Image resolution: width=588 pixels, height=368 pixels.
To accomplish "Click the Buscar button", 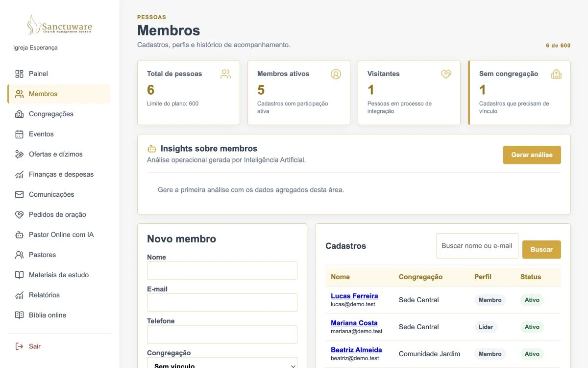I will click(541, 249).
